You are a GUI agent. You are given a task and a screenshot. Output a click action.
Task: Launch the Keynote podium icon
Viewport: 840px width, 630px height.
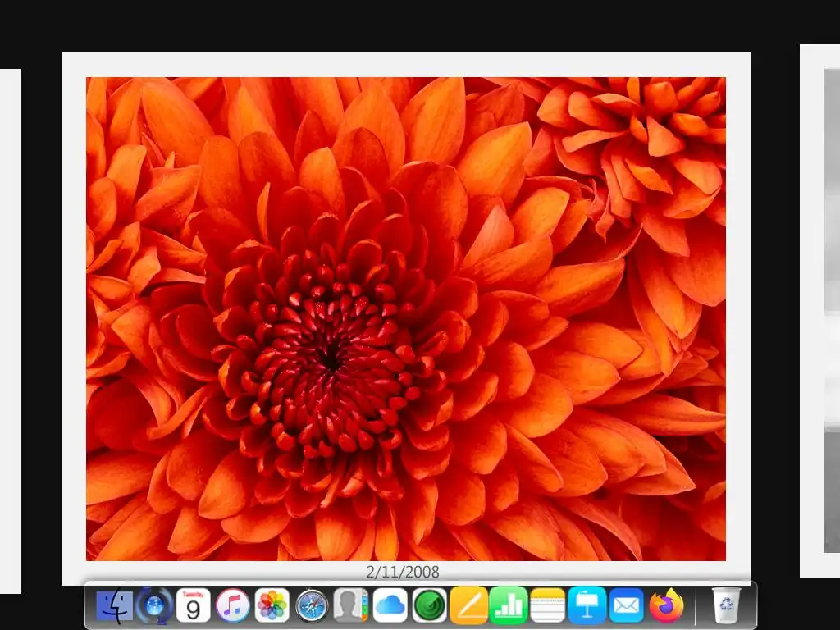(587, 605)
